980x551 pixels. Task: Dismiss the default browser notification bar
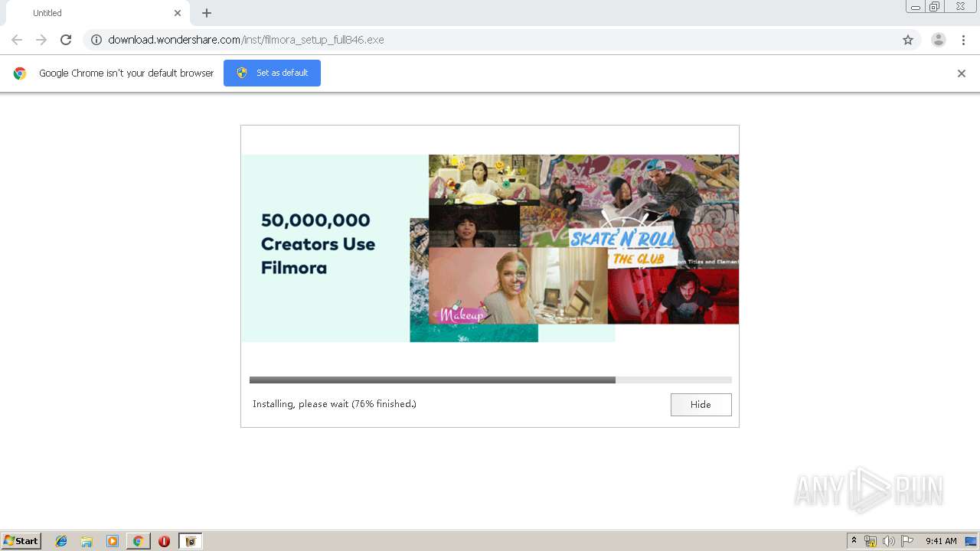click(962, 73)
